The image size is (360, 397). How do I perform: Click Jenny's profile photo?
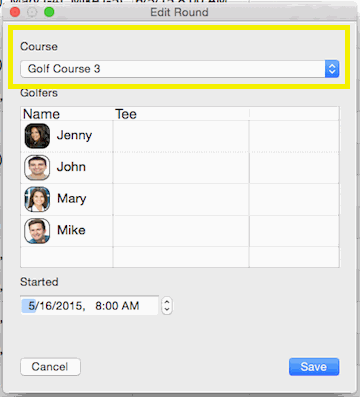[37, 136]
